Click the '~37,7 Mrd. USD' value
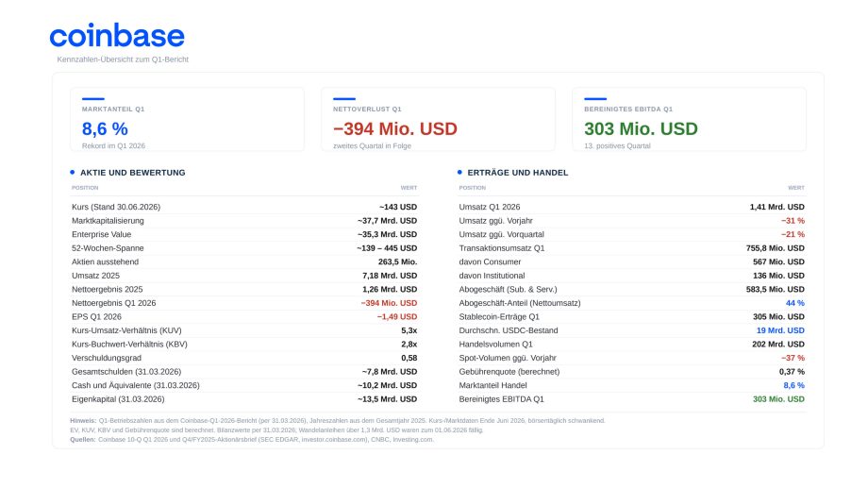Image resolution: width=868 pixels, height=489 pixels. [388, 221]
